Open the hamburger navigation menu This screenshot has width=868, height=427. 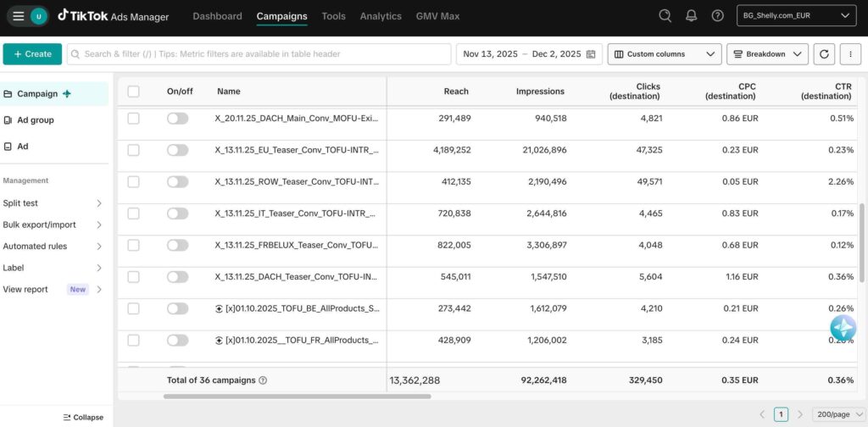click(19, 16)
